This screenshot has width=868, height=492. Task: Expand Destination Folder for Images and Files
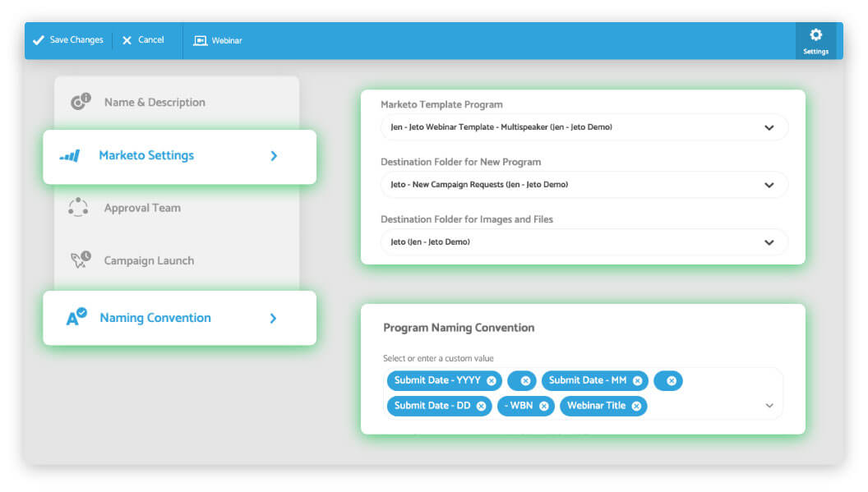click(584, 242)
